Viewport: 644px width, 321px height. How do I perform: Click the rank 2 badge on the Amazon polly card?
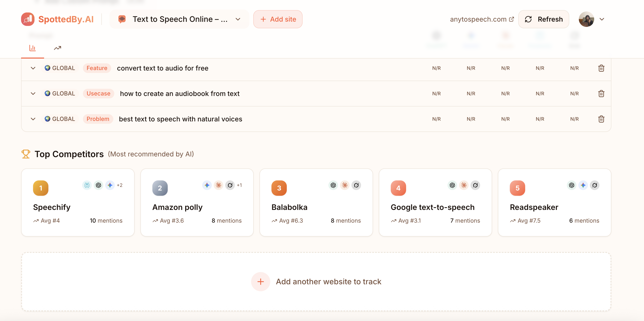coord(160,188)
